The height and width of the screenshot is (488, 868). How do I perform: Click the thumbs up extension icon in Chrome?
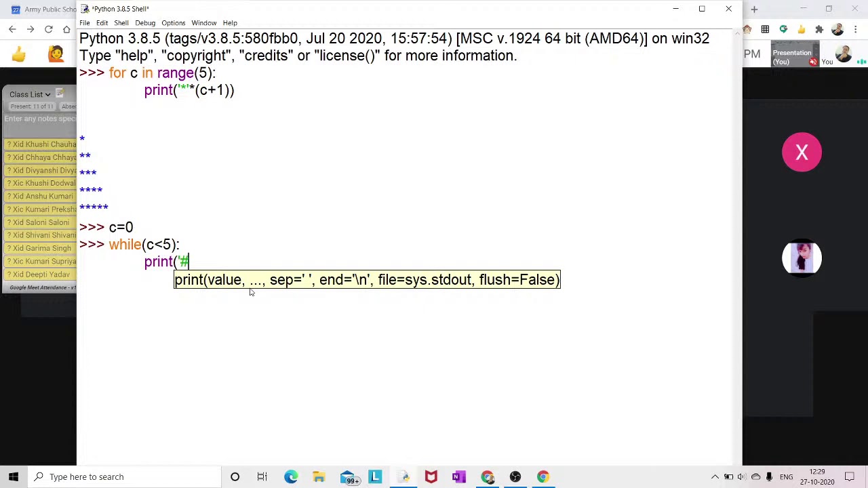point(802,29)
